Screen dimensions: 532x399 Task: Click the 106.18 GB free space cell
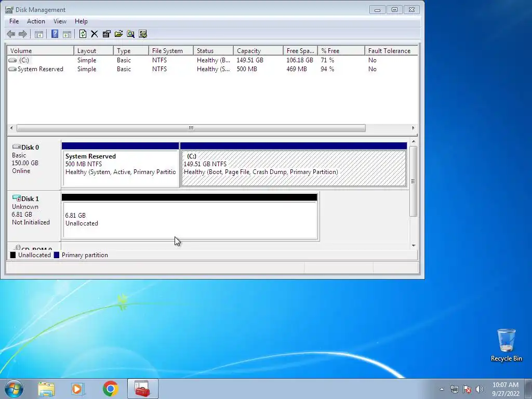tap(300, 60)
